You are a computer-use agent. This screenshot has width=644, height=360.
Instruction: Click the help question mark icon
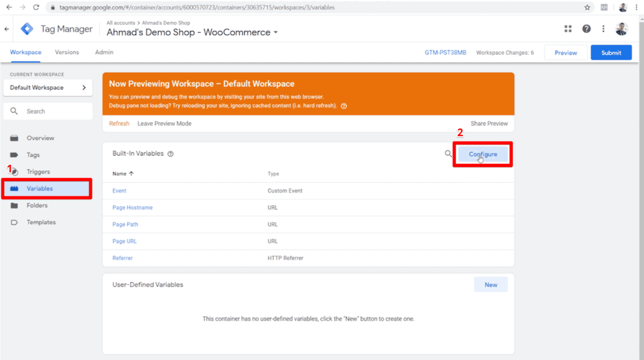click(587, 29)
